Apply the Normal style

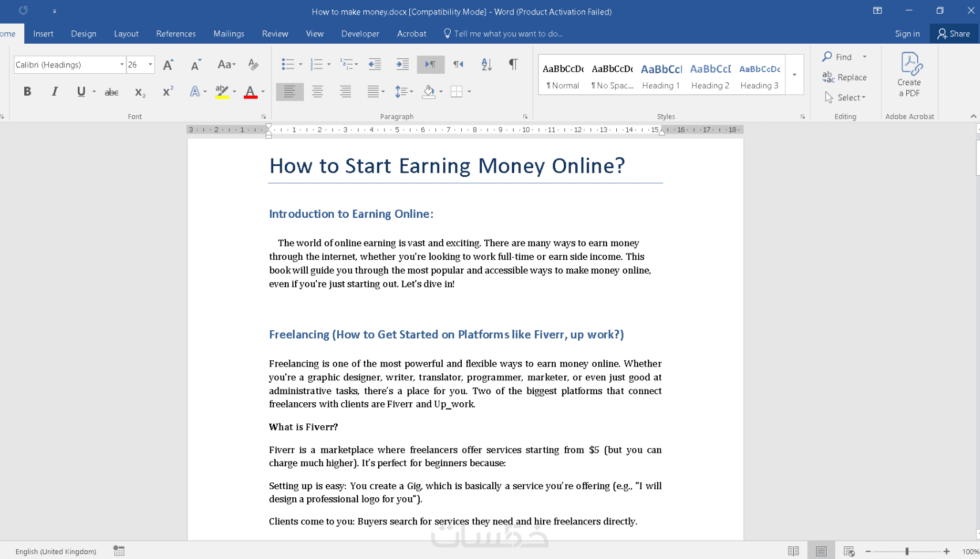click(563, 76)
